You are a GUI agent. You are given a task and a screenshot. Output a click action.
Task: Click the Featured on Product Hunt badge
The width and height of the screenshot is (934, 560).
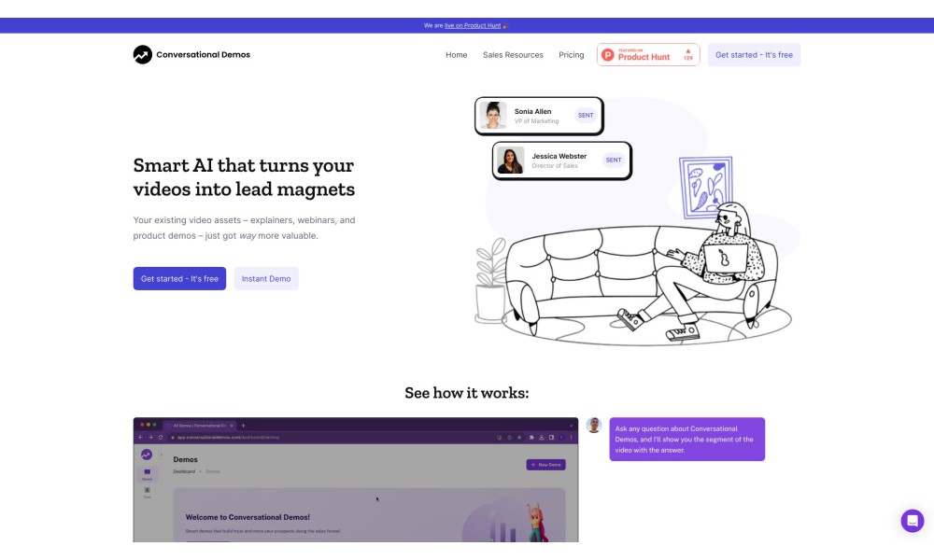(648, 55)
